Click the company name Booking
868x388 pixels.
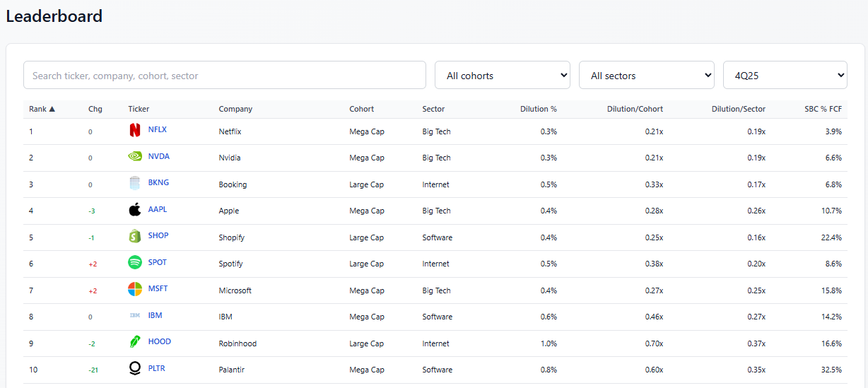pyautogui.click(x=233, y=184)
